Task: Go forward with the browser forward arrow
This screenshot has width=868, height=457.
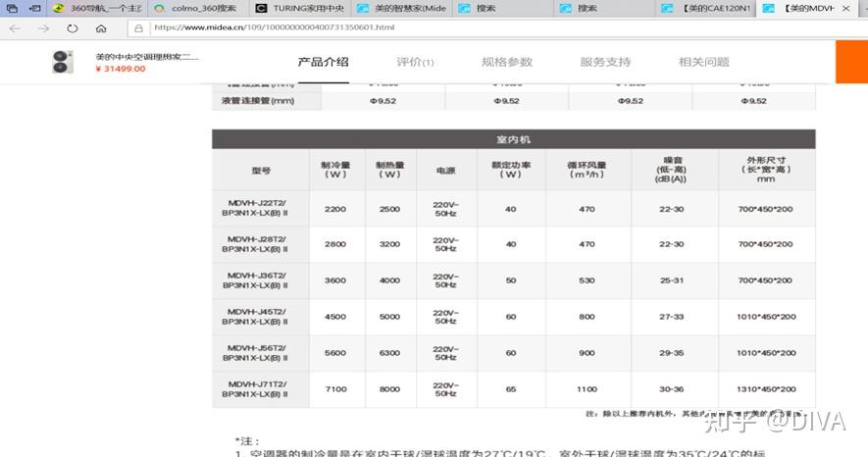Action: [43, 28]
